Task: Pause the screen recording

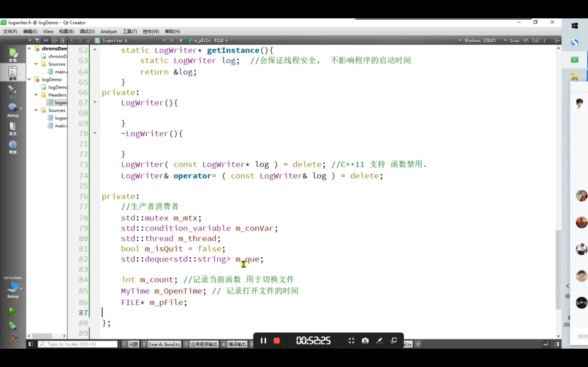Action: tap(263, 341)
